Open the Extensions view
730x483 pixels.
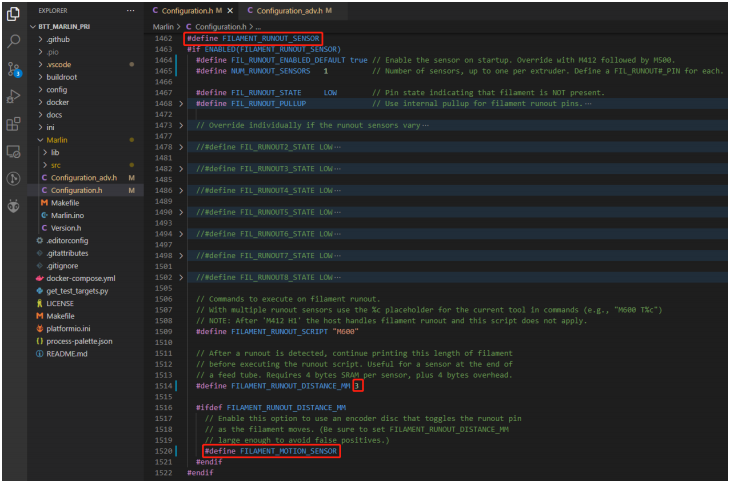tap(13, 124)
